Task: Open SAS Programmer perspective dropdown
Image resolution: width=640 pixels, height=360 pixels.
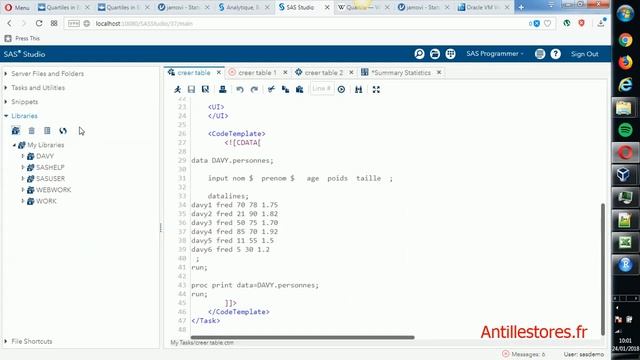Action: pos(495,54)
